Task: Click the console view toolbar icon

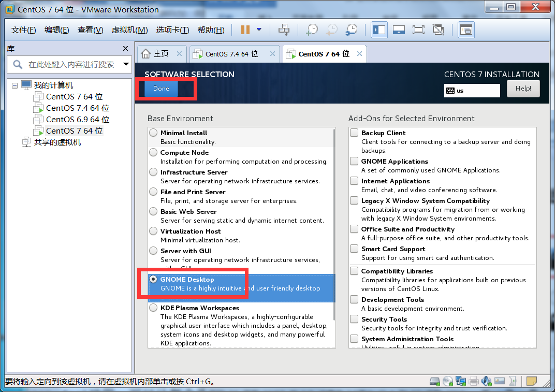Action: click(x=466, y=30)
